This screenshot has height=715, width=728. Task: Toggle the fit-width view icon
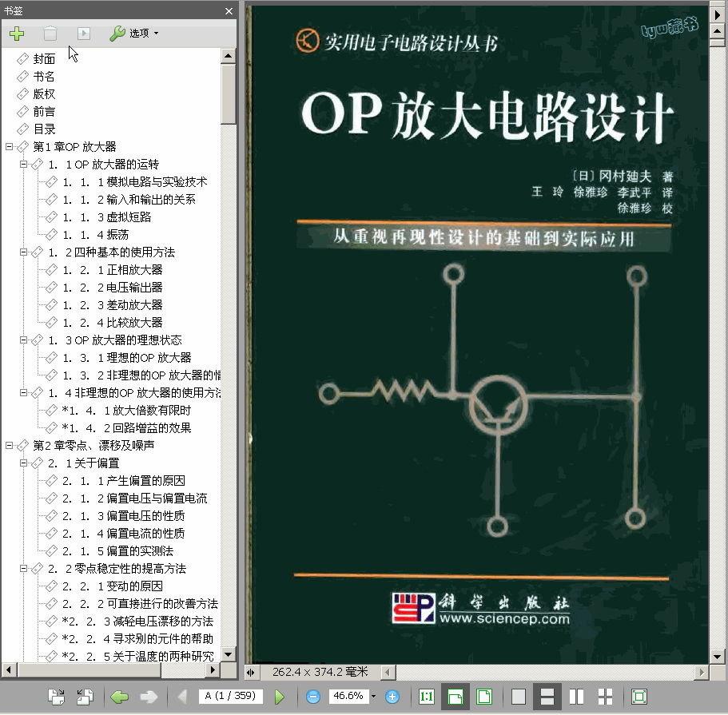click(x=455, y=697)
